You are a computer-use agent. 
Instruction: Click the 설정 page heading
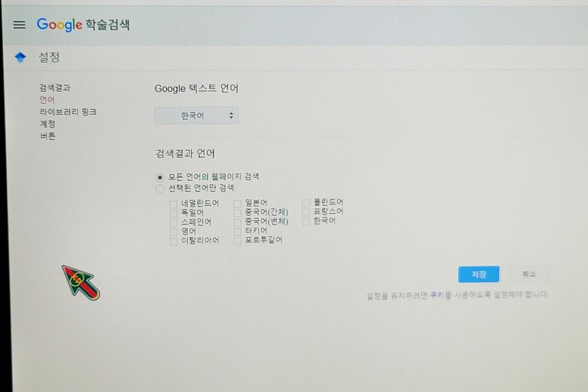pos(49,57)
